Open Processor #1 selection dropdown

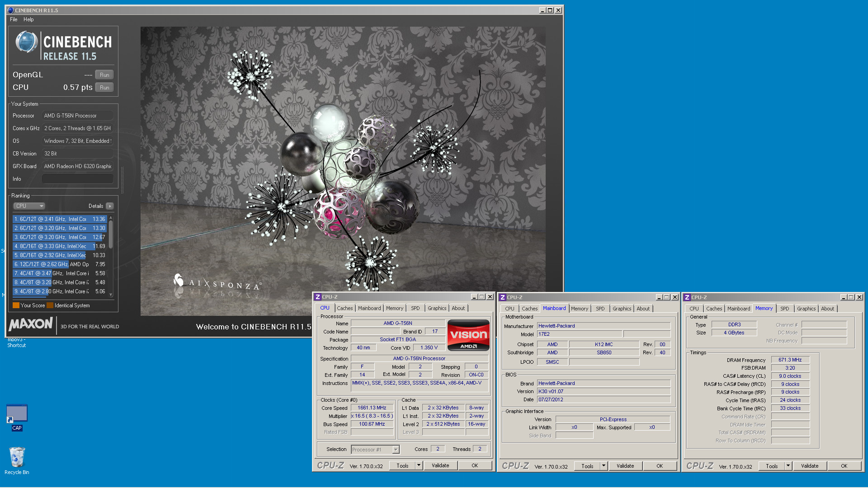pyautogui.click(x=375, y=450)
